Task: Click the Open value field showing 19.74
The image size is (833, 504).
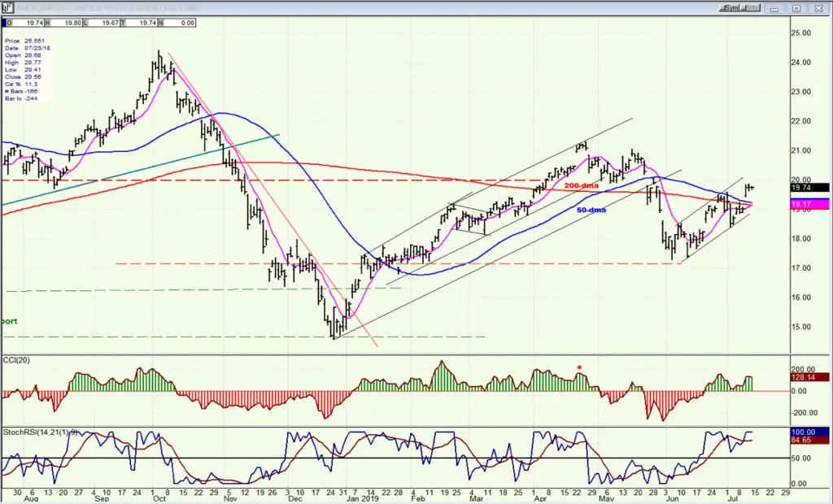Action: [x=26, y=23]
